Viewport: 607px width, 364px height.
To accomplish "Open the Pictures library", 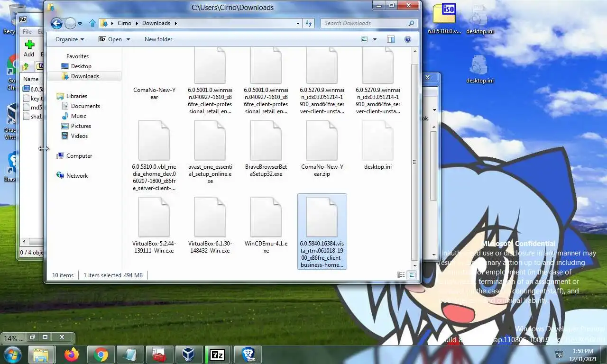I will point(81,126).
